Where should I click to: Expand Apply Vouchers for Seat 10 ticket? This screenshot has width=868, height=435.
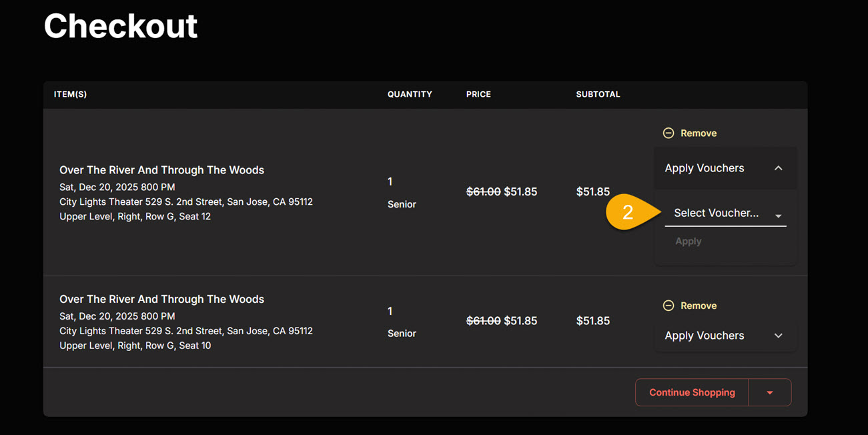pos(705,336)
